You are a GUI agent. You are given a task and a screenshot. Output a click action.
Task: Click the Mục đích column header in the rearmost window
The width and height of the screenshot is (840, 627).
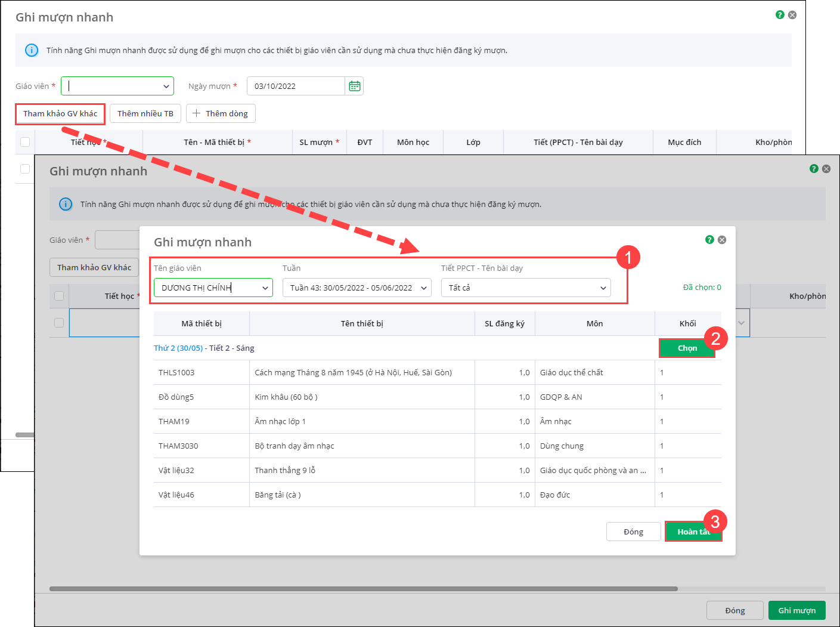(x=684, y=142)
